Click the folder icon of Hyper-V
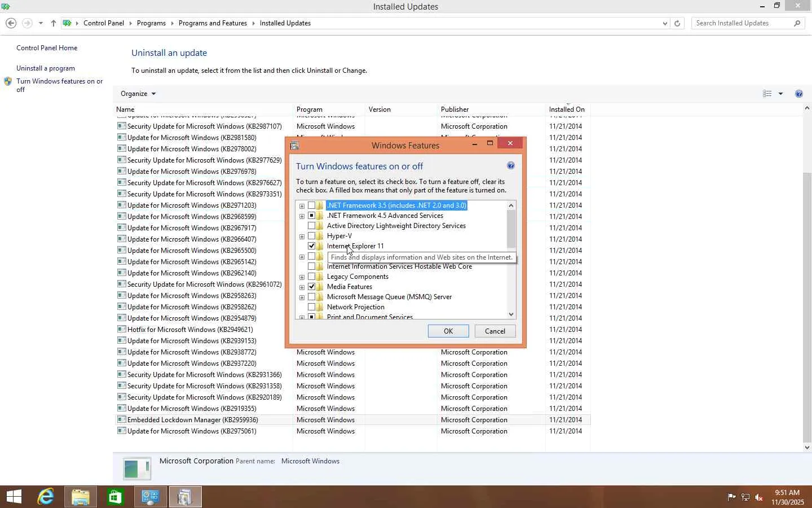The height and width of the screenshot is (508, 812). click(x=320, y=236)
